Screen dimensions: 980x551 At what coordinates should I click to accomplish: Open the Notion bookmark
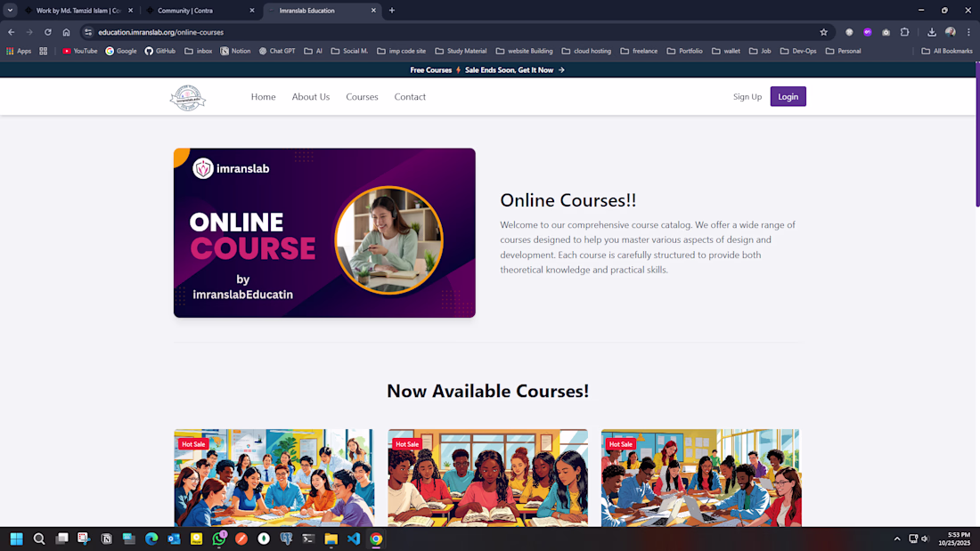coord(235,52)
